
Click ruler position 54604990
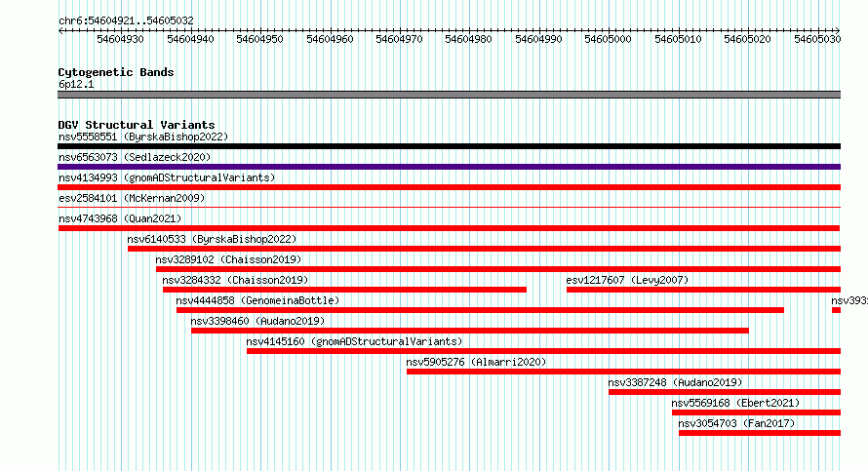538,39
